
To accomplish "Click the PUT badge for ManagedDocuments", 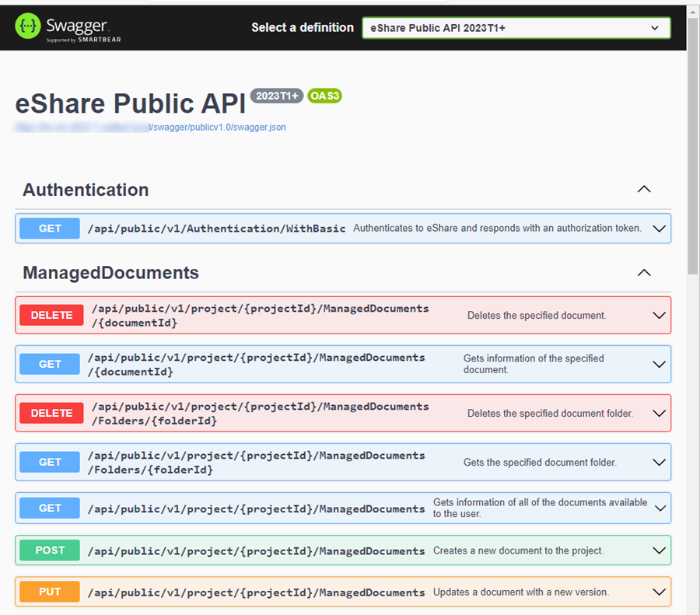I will [x=50, y=592].
